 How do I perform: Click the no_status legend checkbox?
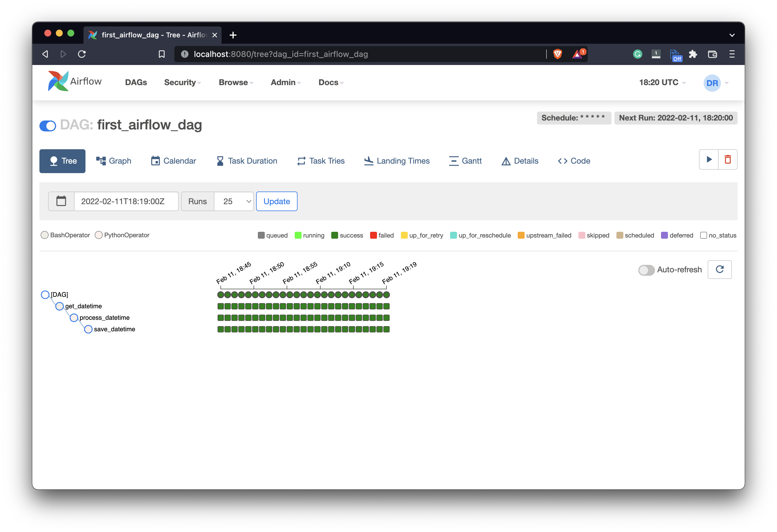point(703,235)
